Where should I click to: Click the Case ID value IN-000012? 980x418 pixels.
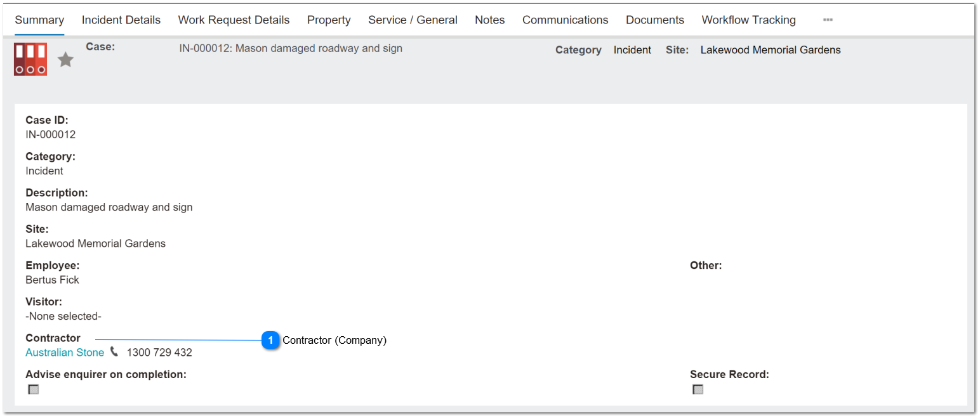tap(51, 134)
